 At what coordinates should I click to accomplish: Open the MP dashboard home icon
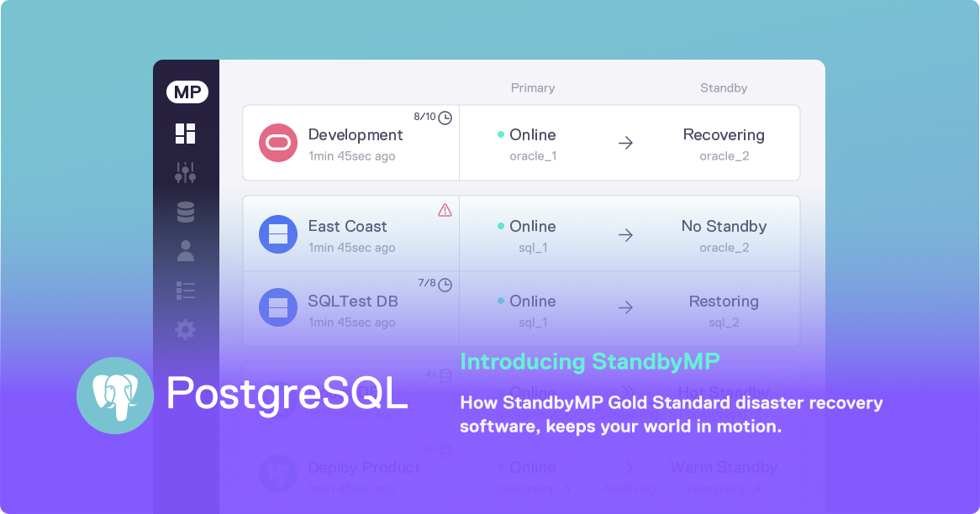(187, 92)
